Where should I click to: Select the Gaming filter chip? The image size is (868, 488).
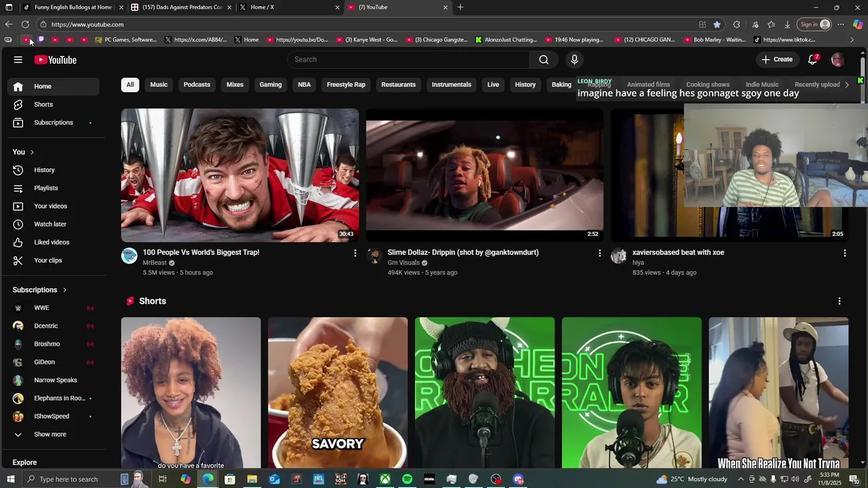271,85
